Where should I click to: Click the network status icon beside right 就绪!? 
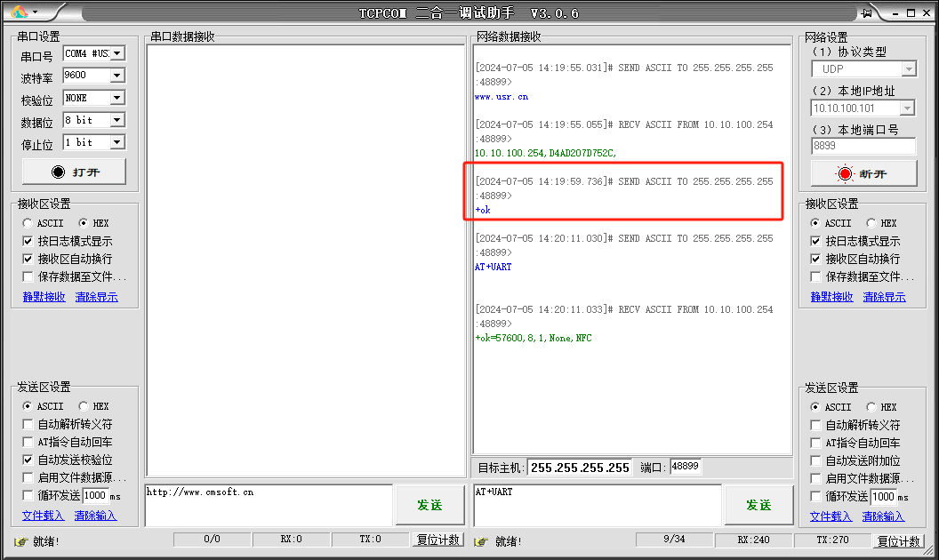481,541
